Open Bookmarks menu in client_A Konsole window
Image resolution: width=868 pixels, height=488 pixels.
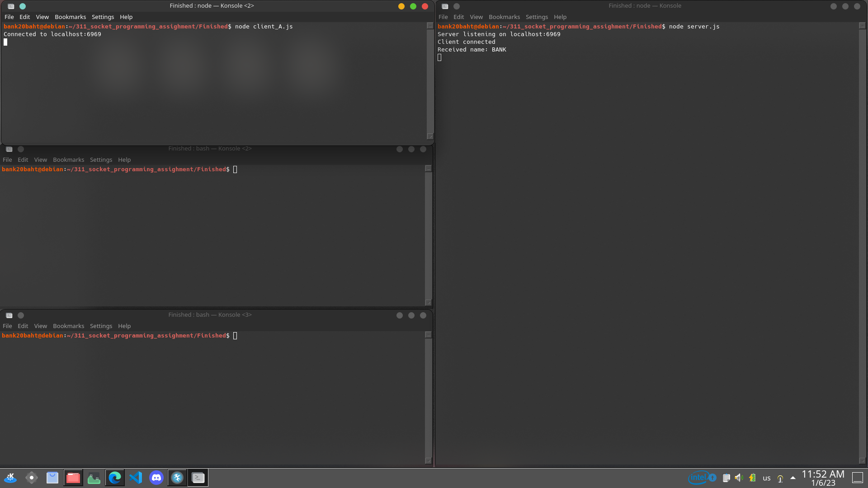coord(70,17)
